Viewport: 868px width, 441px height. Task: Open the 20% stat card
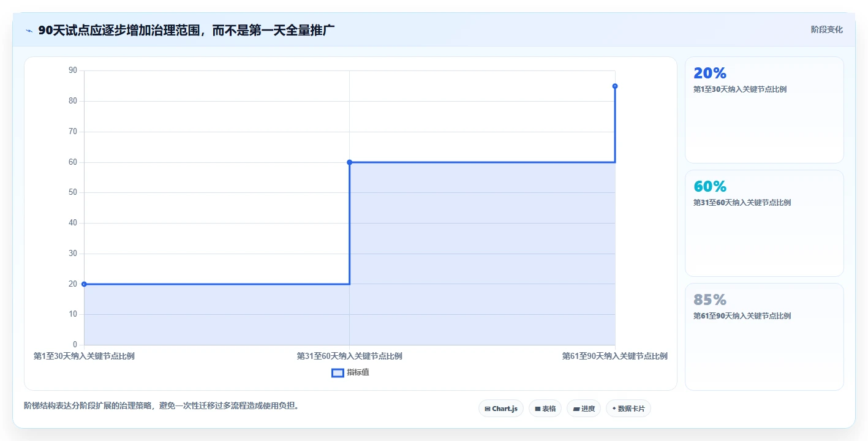point(764,110)
